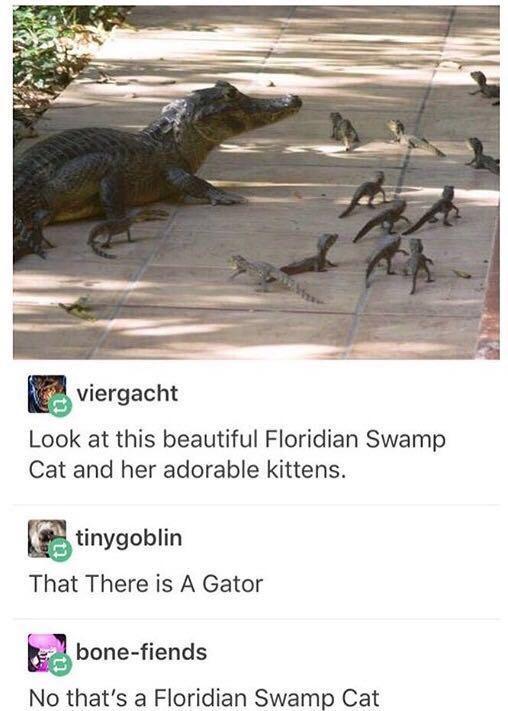
Task: Tap the divider line above tinygoblin's reply
Action: pyautogui.click(x=256, y=504)
